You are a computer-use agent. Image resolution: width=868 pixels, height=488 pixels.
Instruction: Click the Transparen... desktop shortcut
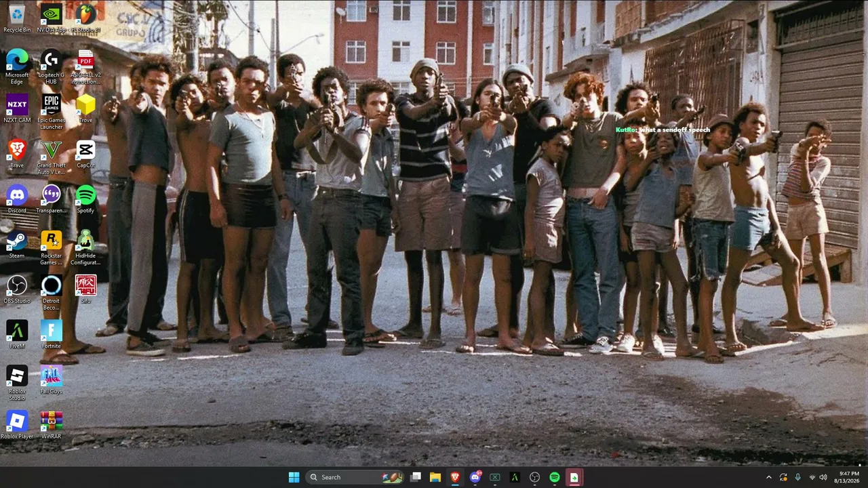(x=51, y=199)
